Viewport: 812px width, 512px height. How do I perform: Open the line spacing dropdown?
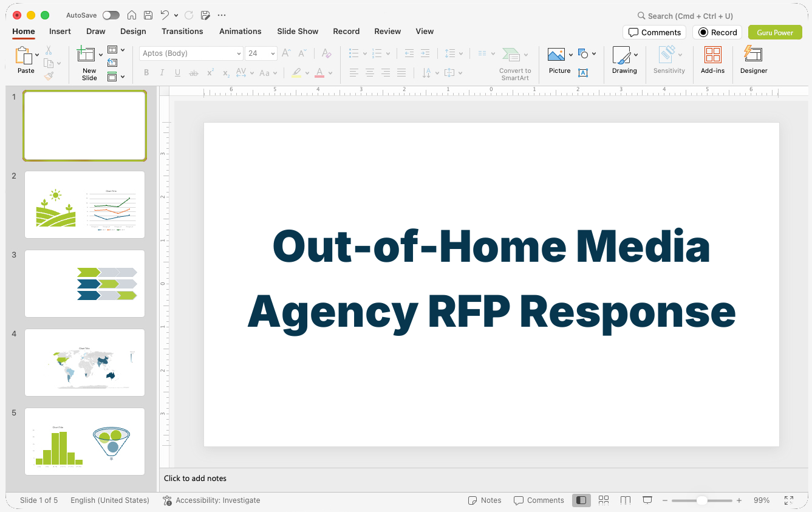coord(454,53)
